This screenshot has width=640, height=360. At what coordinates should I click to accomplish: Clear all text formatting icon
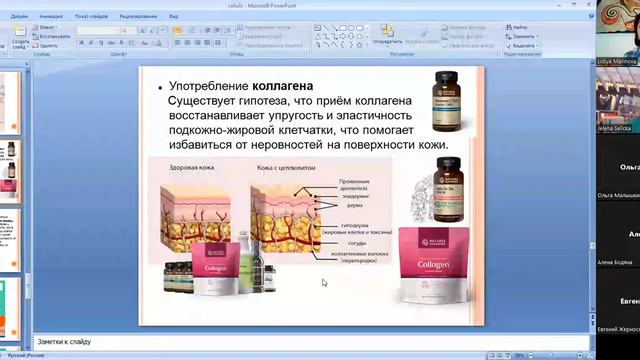163,31
